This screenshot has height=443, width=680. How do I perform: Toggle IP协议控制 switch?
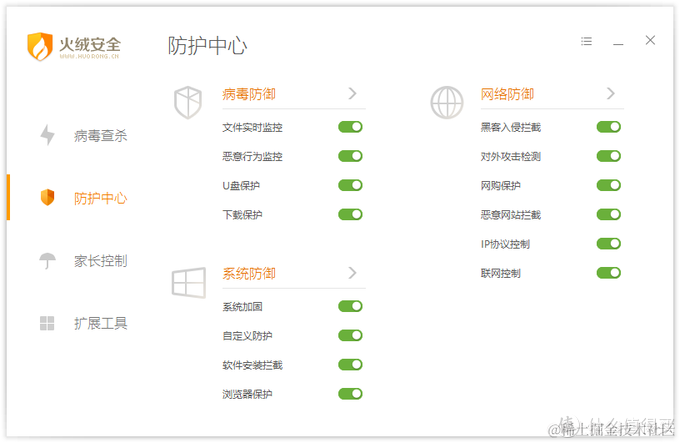point(609,244)
